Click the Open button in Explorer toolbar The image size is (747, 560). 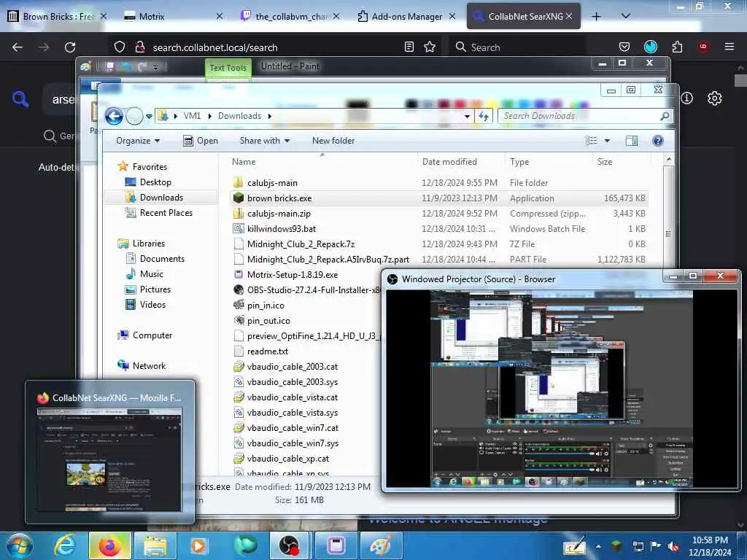[x=201, y=141]
